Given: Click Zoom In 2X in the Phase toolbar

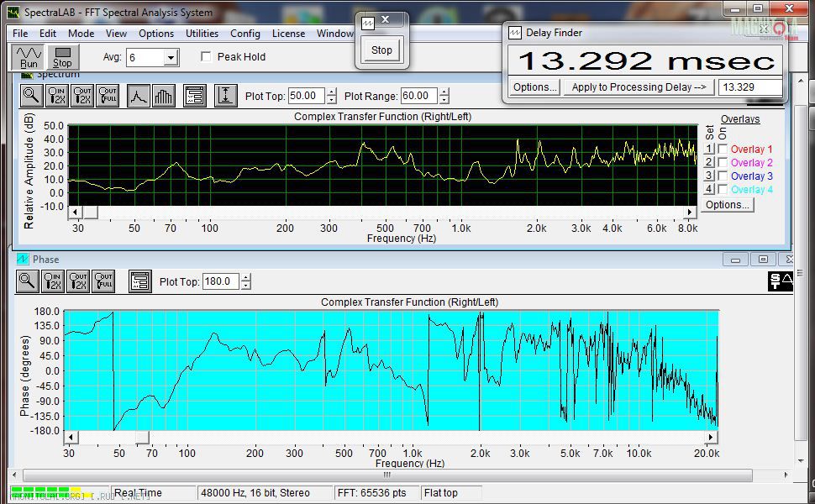Looking at the screenshot, I should pos(53,281).
